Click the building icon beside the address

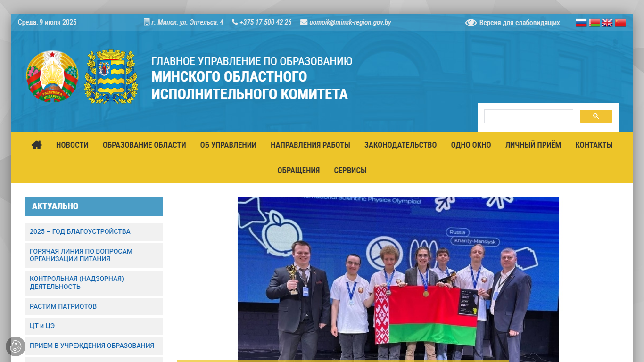tap(147, 22)
